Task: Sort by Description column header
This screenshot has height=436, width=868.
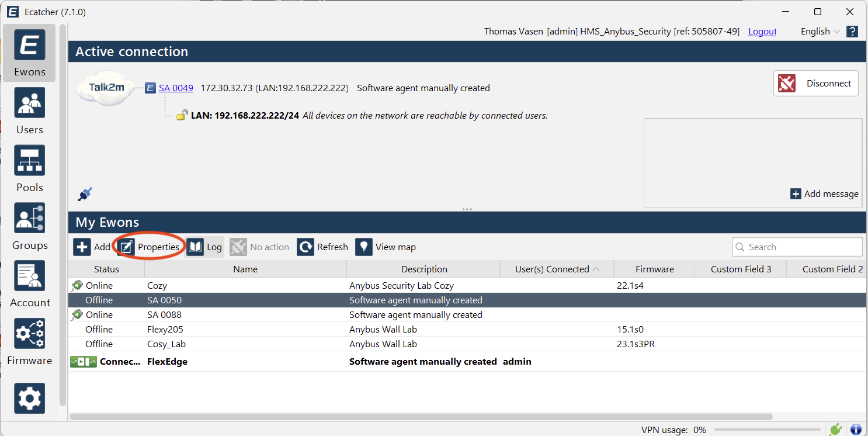Action: (424, 269)
